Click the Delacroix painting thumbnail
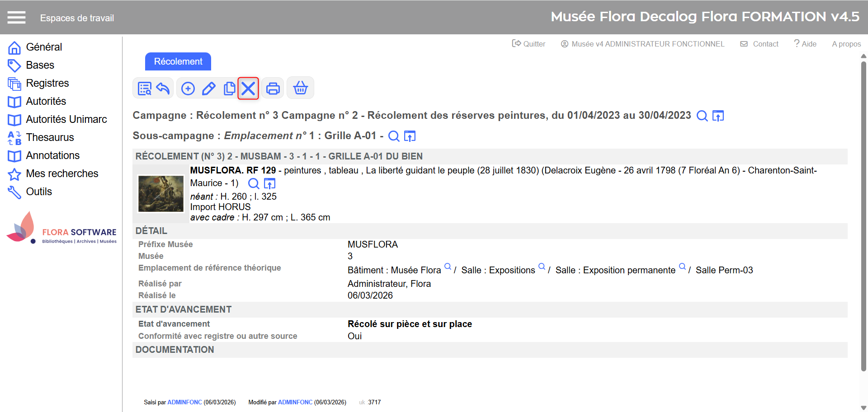This screenshot has width=868, height=412. [x=161, y=194]
